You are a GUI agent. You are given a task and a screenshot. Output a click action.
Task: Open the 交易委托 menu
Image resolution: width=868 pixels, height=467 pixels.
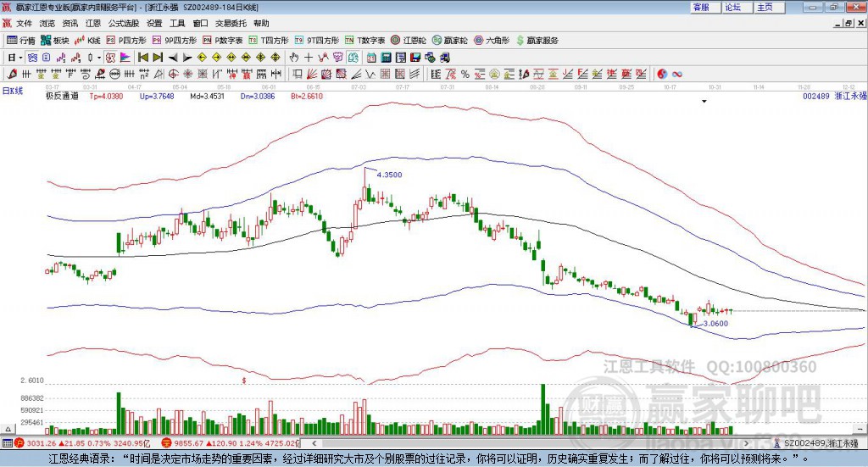(x=231, y=23)
